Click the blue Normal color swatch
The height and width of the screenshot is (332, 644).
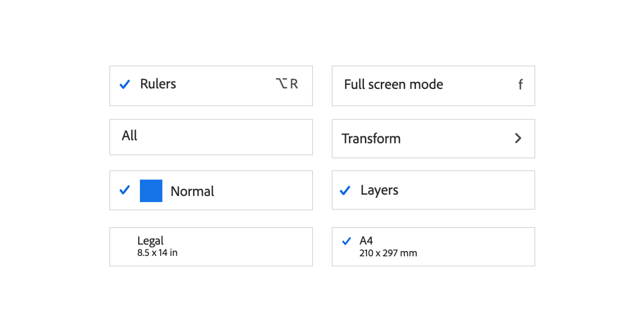tap(151, 191)
